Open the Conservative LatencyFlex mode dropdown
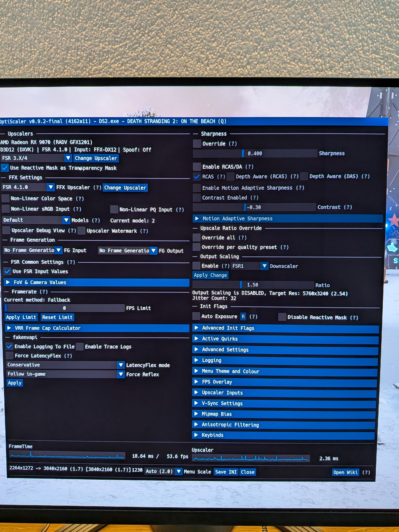This screenshot has height=532, width=399. tap(65, 365)
